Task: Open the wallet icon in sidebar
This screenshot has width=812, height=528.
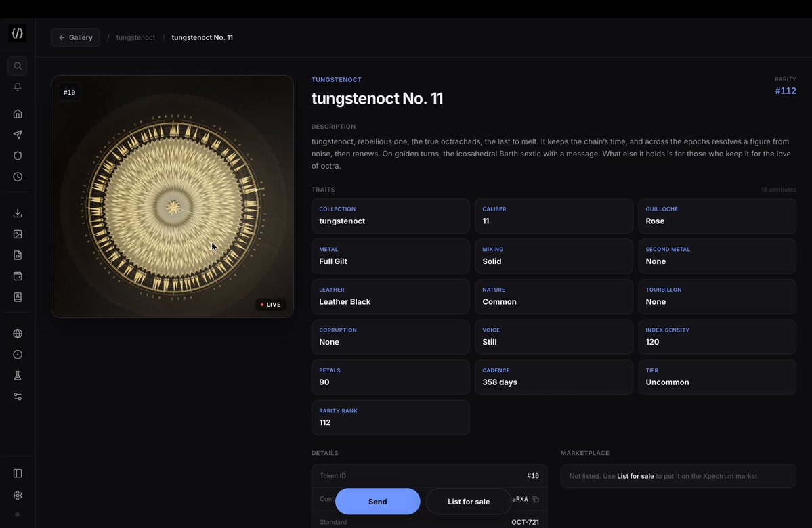Action: tap(18, 276)
